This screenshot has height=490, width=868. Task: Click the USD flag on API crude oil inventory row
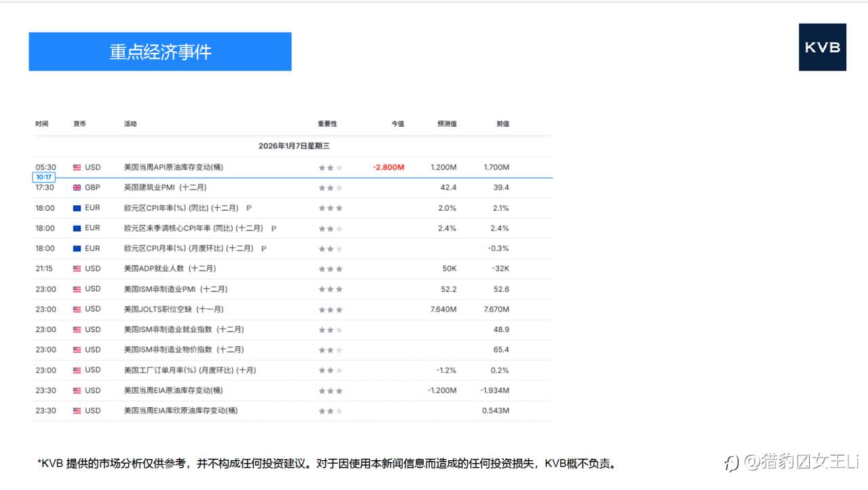[77, 167]
